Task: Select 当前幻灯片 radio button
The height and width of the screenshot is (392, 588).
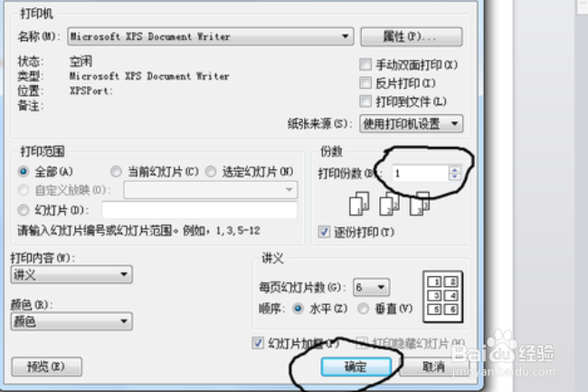Action: (x=116, y=172)
